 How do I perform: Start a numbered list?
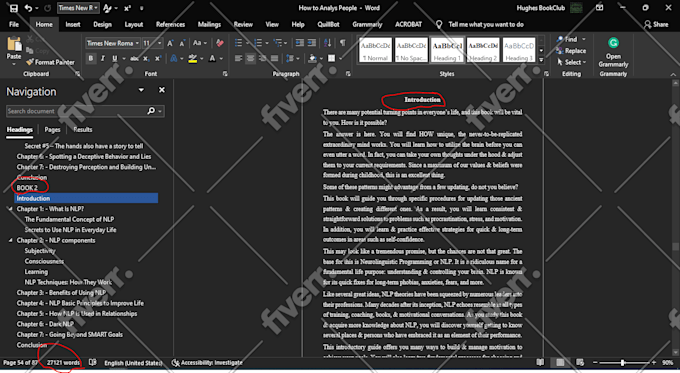(x=258, y=43)
